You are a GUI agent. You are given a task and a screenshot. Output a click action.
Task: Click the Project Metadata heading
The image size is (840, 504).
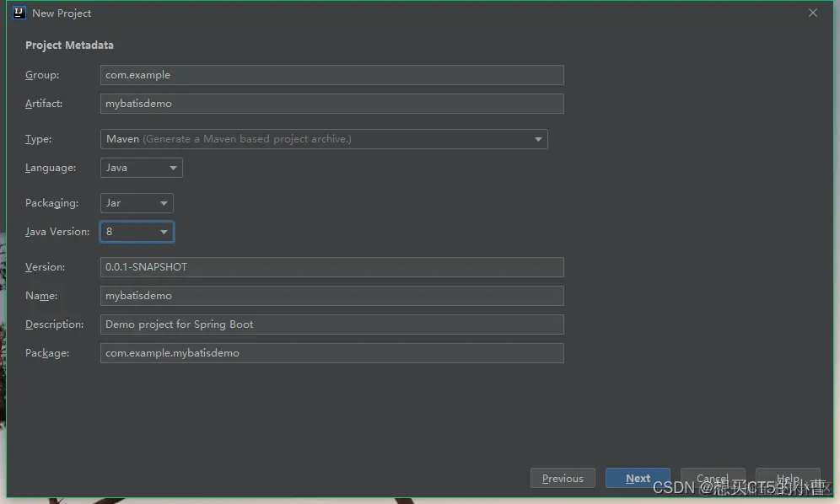70,46
